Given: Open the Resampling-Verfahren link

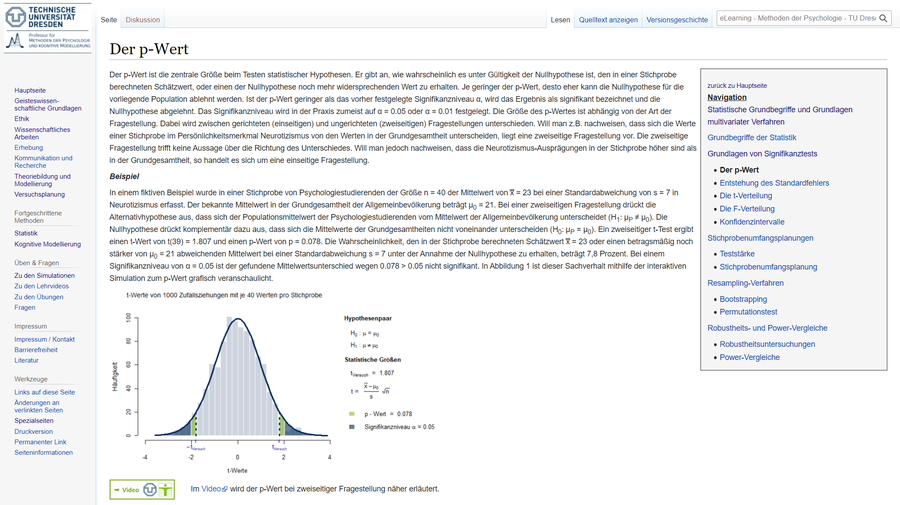Looking at the screenshot, I should tap(745, 283).
